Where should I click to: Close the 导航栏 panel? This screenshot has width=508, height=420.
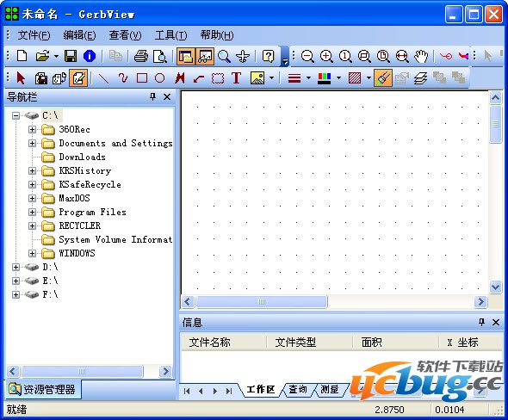[167, 96]
